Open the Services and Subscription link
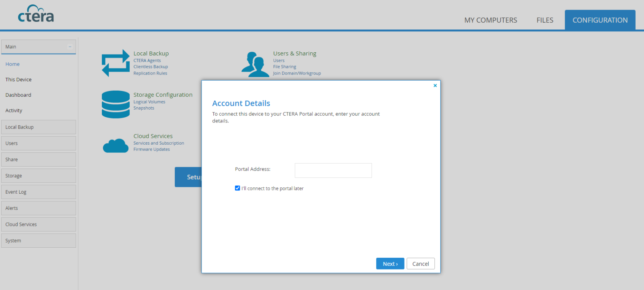644x290 pixels. (159, 143)
